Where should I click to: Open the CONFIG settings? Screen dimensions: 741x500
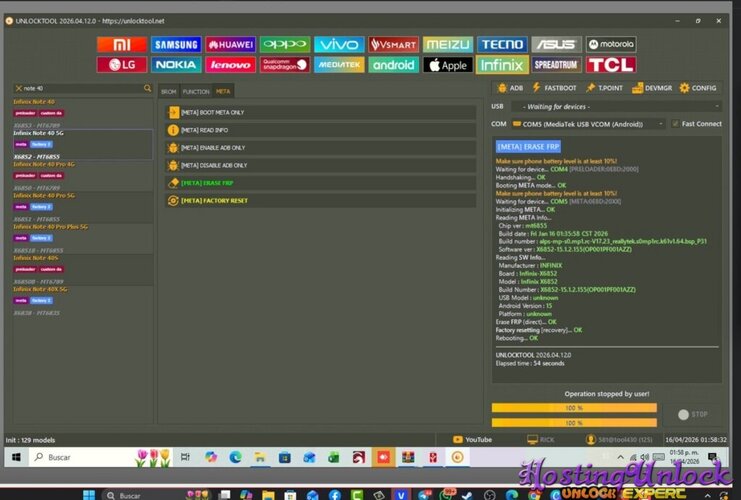point(698,88)
